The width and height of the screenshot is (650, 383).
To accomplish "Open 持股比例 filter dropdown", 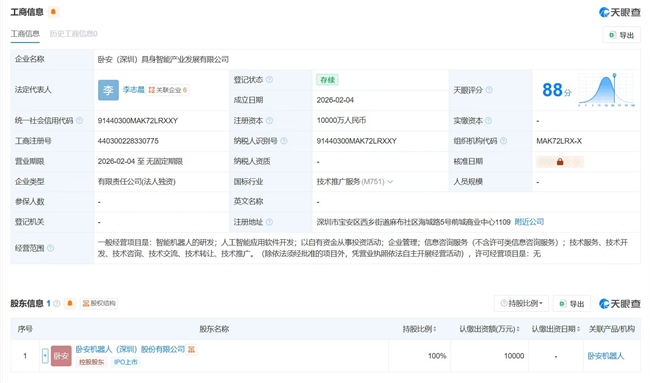I will [521, 303].
